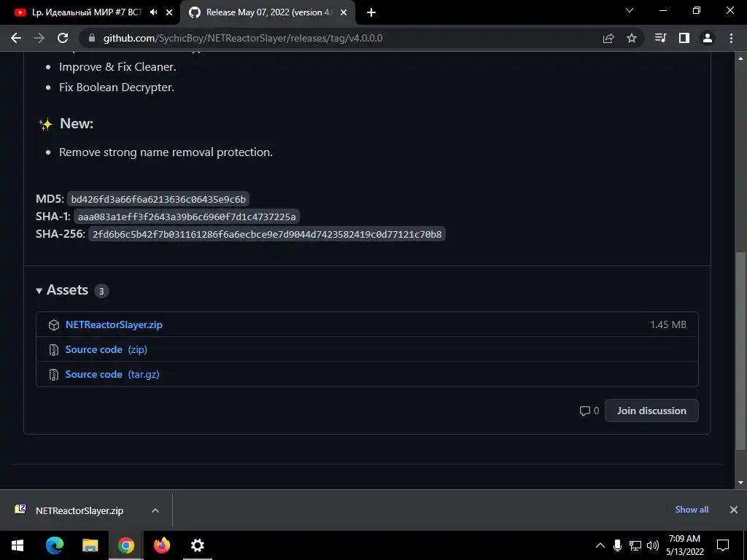
Task: Open a new browser tab
Action: pyautogui.click(x=371, y=12)
